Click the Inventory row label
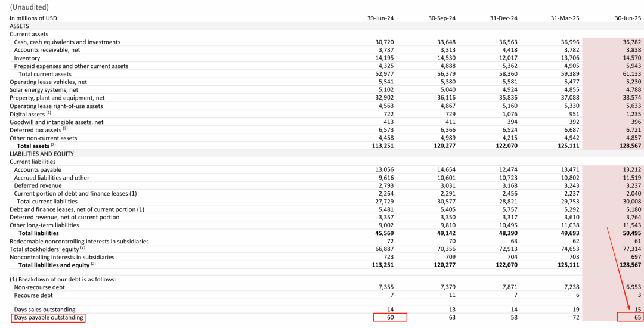Image resolution: width=644 pixels, height=328 pixels. [x=27, y=58]
